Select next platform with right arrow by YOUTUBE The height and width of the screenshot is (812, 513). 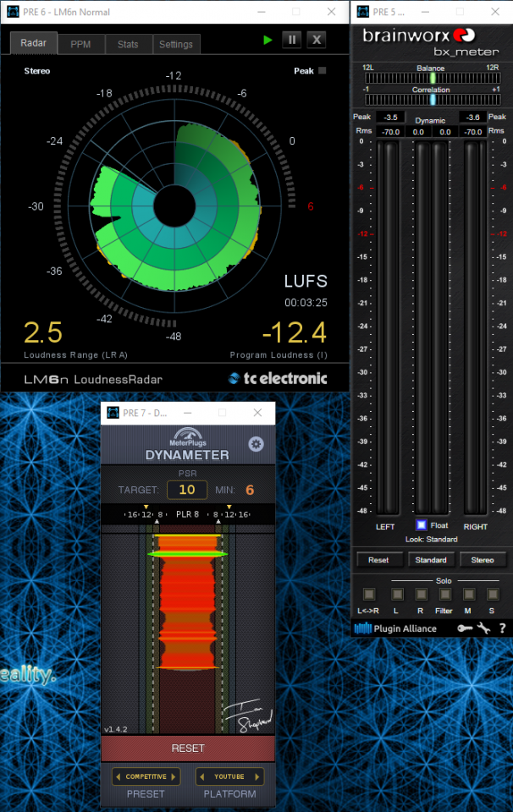pos(257,776)
